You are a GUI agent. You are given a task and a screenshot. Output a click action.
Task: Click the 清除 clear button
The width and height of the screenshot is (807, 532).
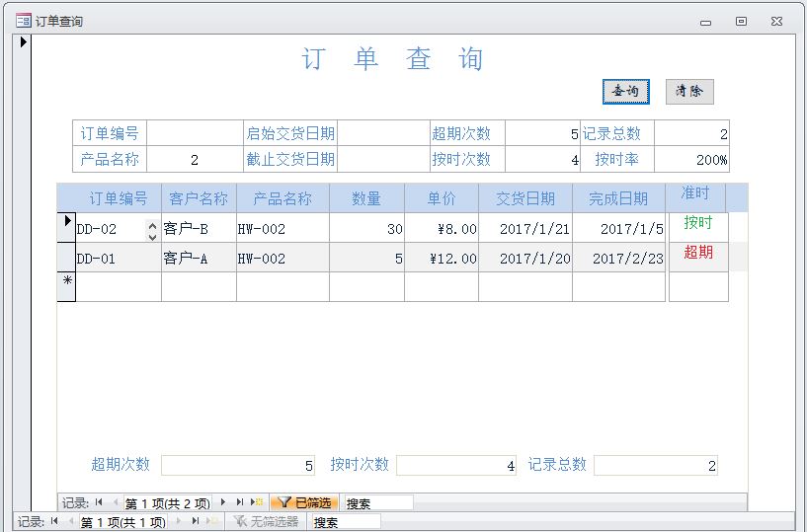click(688, 92)
